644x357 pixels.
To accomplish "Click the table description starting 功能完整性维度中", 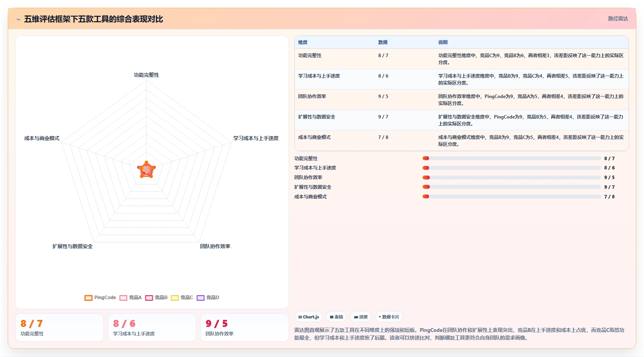I will (x=531, y=59).
